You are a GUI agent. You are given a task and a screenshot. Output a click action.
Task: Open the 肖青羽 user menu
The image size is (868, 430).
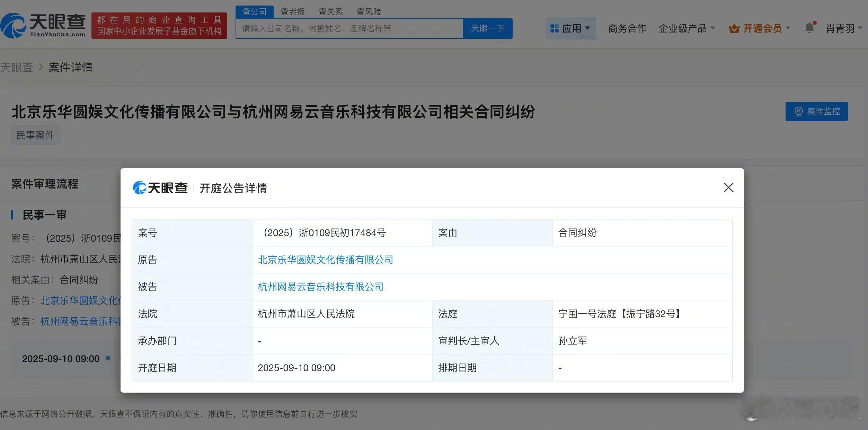click(x=844, y=28)
